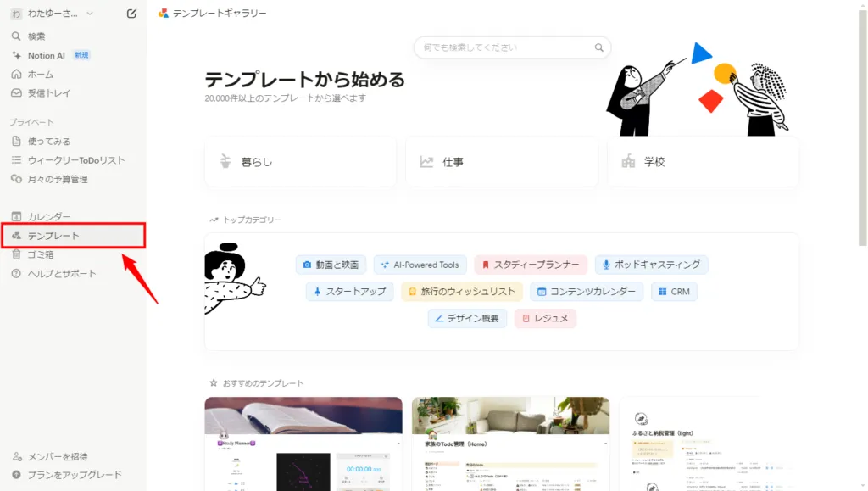Click the templates shapes icon in sidebar
This screenshot has width=868, height=491.
pyautogui.click(x=17, y=235)
